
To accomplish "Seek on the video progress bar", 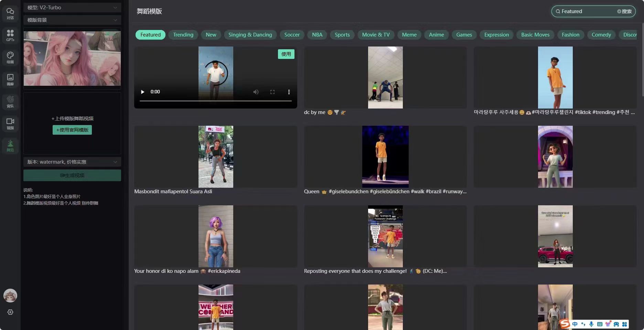I will [x=216, y=101].
